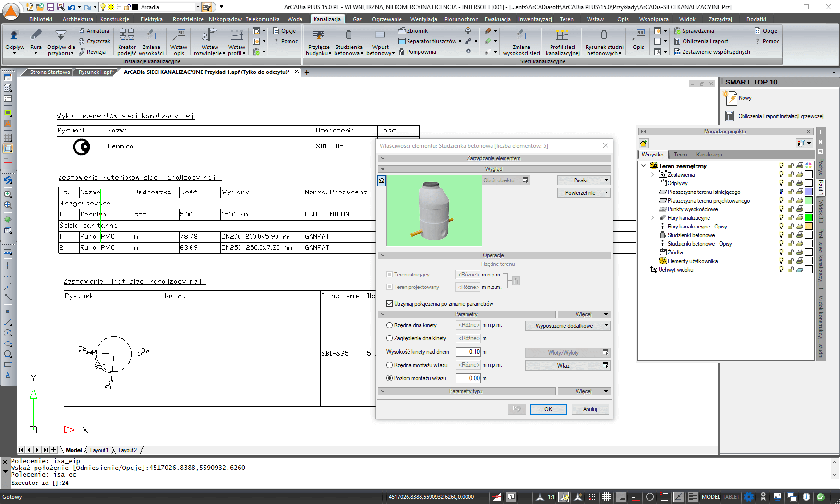Click Wysokość kinety nad dnem value field
Image resolution: width=840 pixels, height=504 pixels.
(x=468, y=352)
